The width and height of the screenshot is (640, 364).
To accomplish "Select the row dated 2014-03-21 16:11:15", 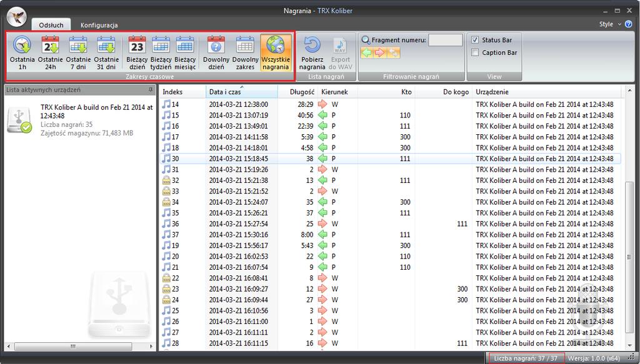I will 391,343.
